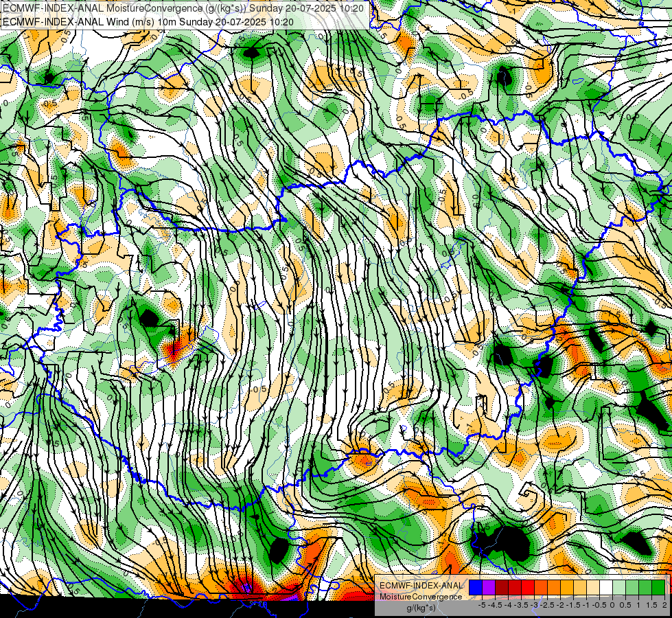Screen dimensions: 672x618
Task: Click the MoistureConvergence title line at top
Action: pos(183,8)
